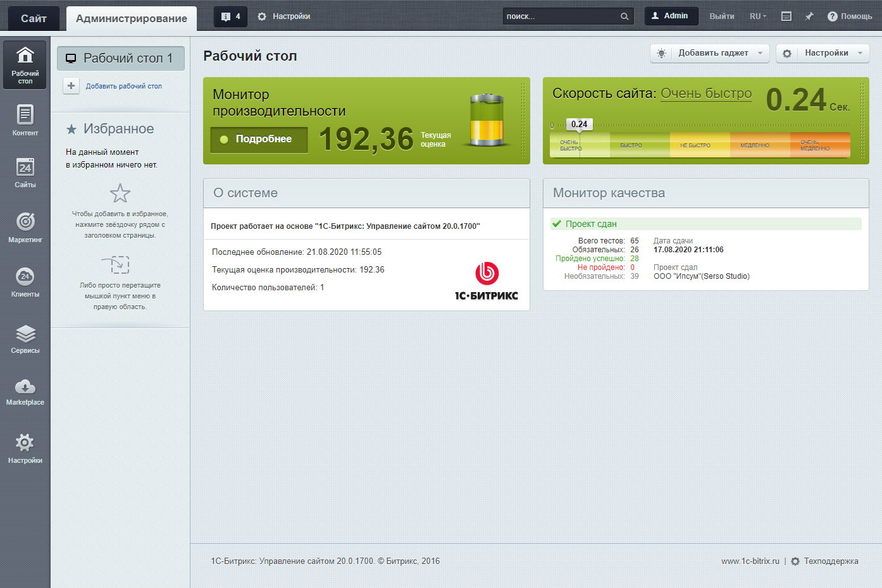Switch to the Сайт tab

34,18
